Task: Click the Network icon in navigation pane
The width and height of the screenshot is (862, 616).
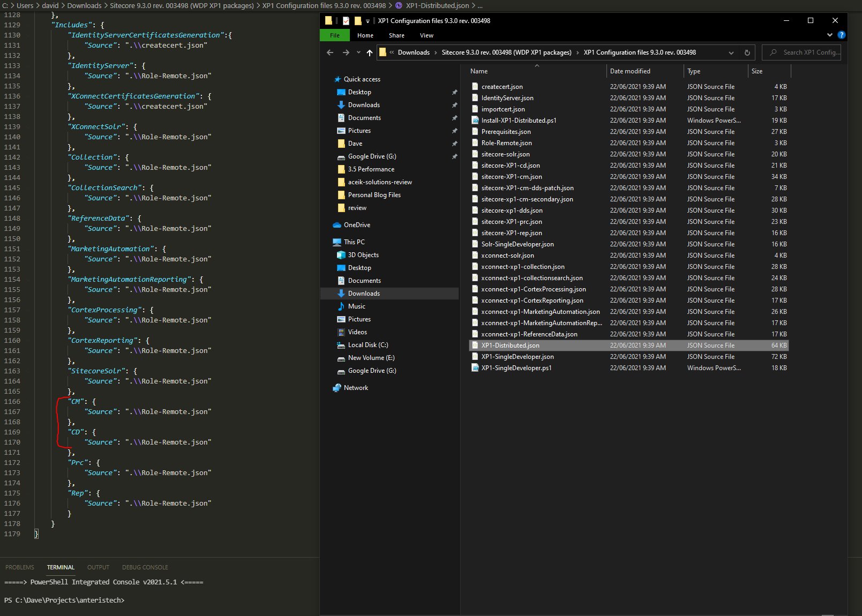Action: coord(337,388)
